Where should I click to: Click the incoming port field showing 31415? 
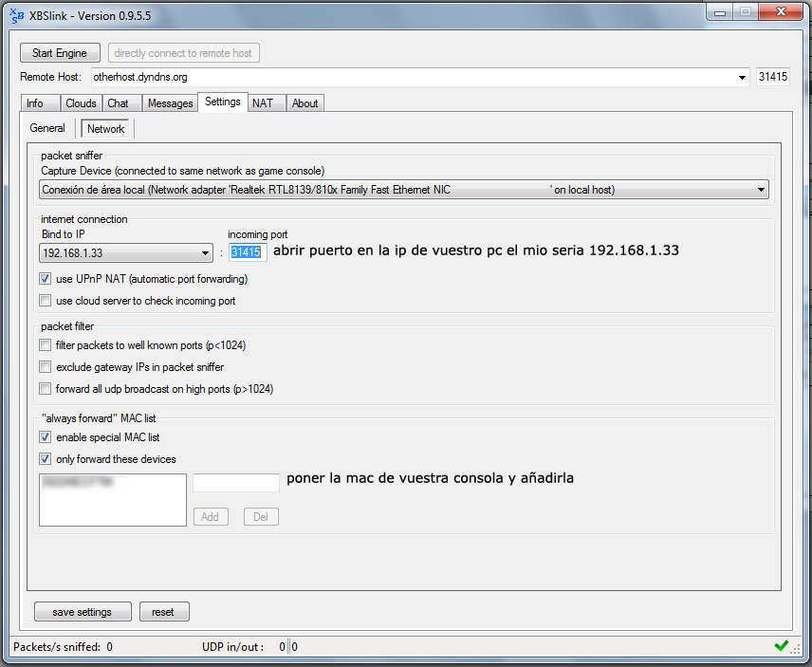(248, 252)
